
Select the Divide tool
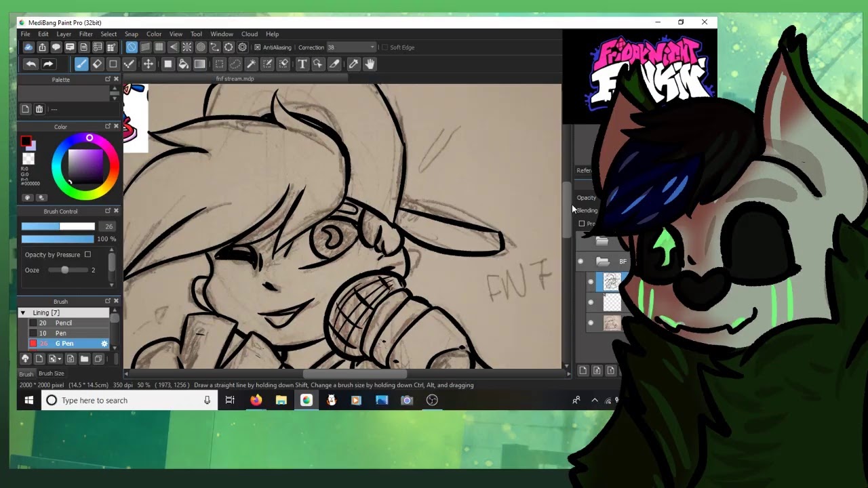334,64
